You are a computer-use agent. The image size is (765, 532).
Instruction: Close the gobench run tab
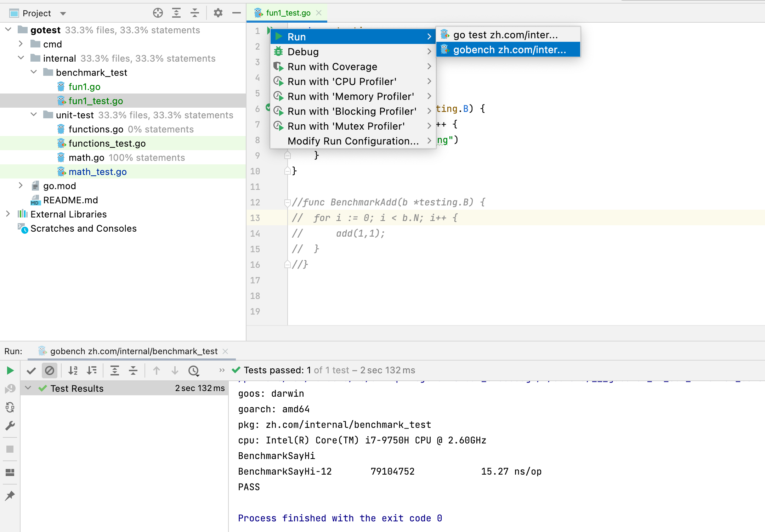point(225,351)
